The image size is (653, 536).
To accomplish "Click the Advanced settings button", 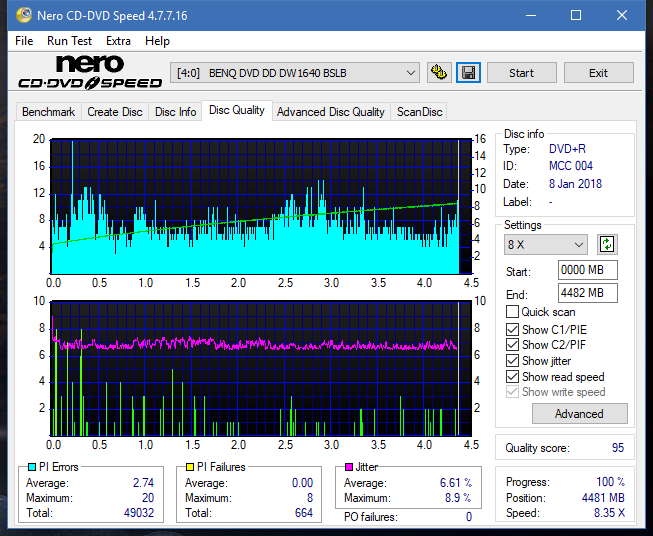I will coord(579,414).
